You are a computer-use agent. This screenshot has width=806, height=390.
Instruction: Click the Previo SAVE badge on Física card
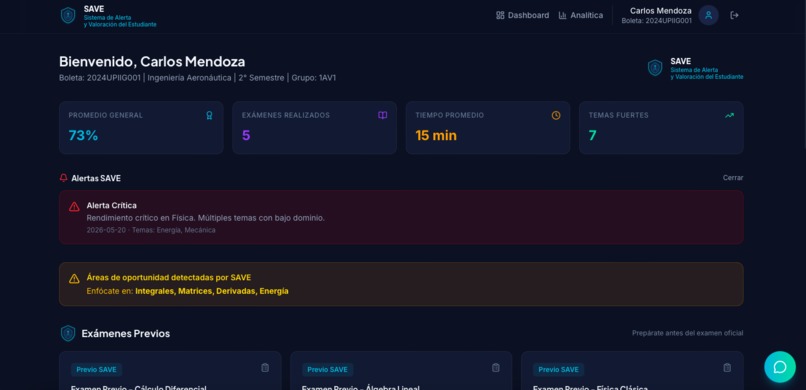(558, 369)
